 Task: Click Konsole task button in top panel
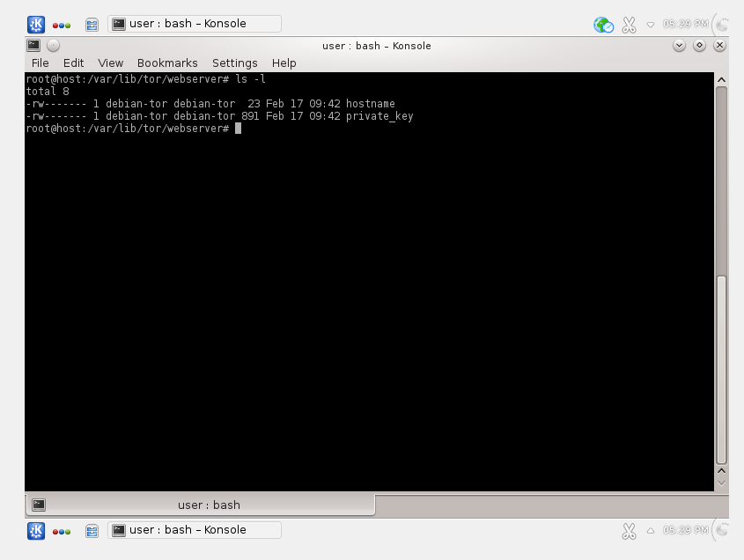(x=195, y=24)
